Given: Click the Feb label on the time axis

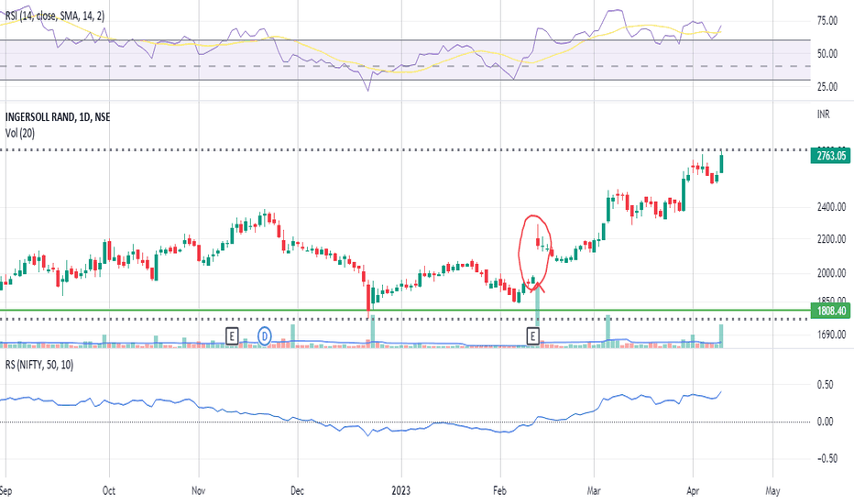Looking at the screenshot, I should [499, 491].
